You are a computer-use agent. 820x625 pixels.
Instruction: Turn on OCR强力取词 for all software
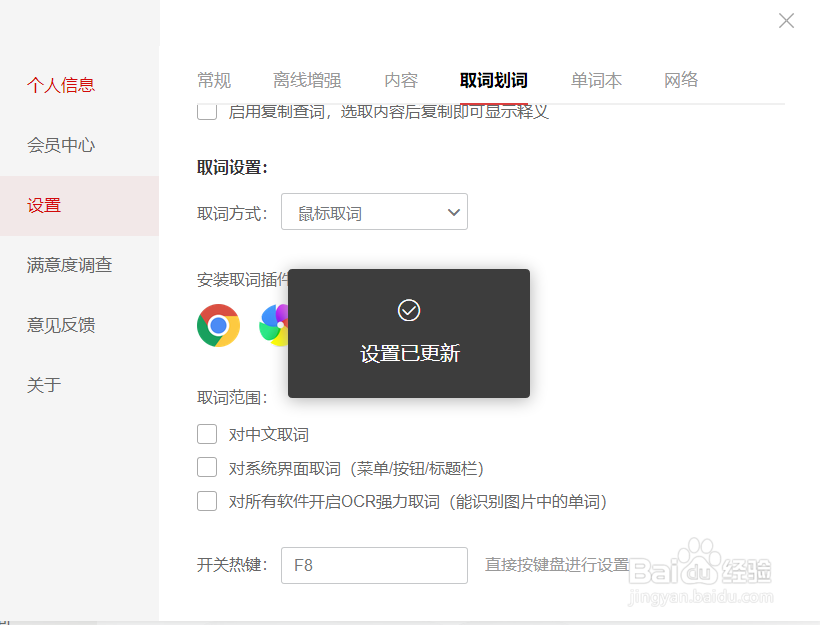pyautogui.click(x=206, y=501)
